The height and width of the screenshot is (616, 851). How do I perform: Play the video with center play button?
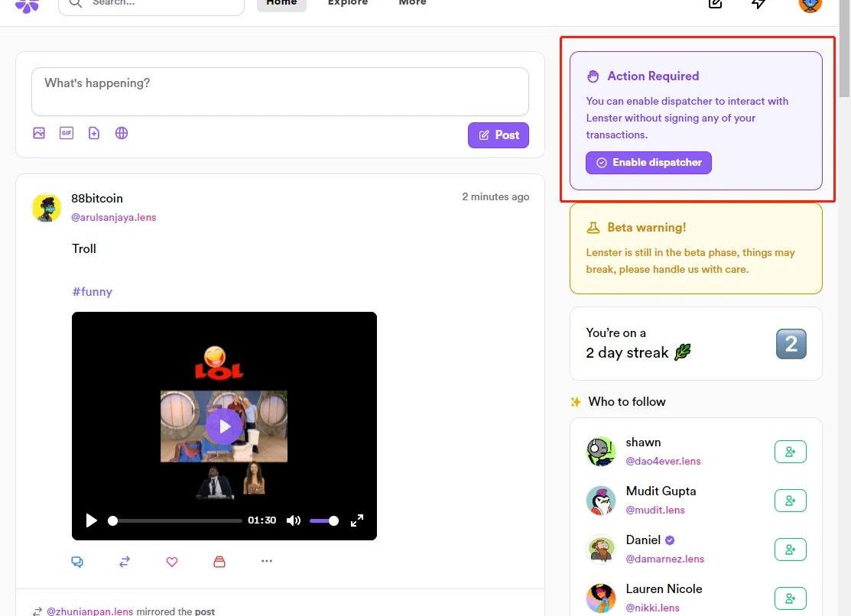click(225, 426)
